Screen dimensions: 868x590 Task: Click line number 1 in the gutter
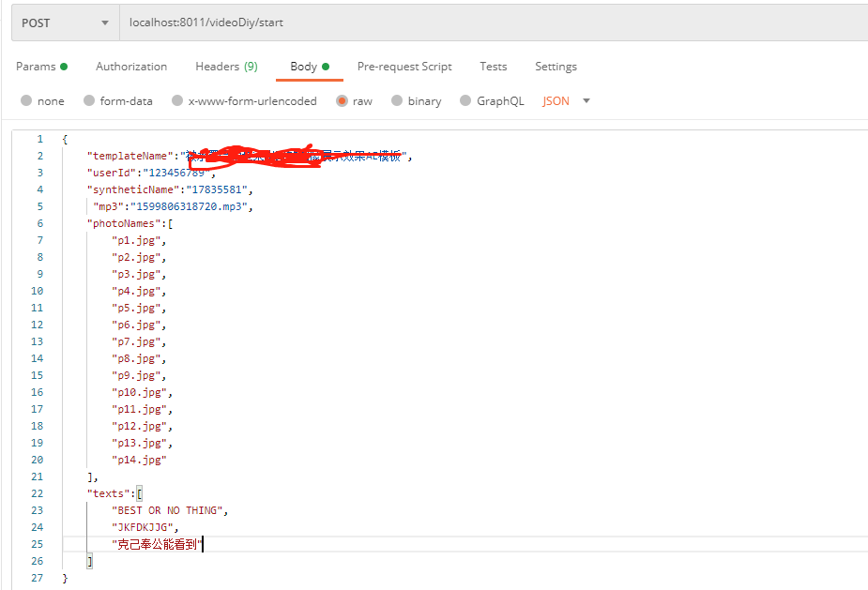click(x=39, y=139)
